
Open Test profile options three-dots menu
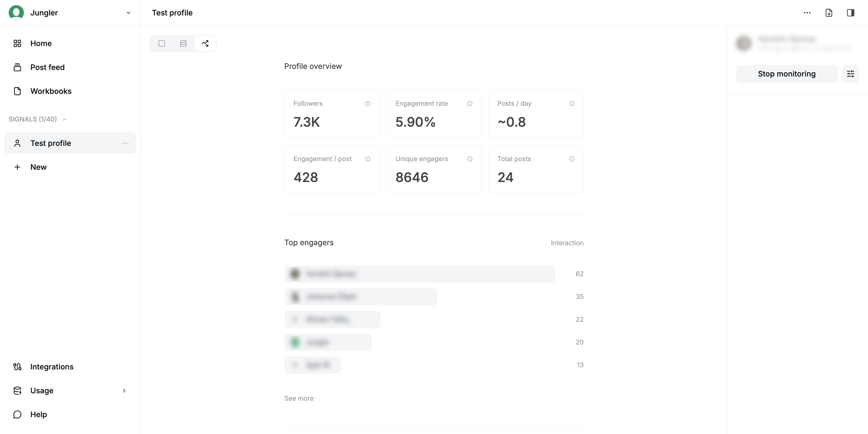click(x=125, y=143)
